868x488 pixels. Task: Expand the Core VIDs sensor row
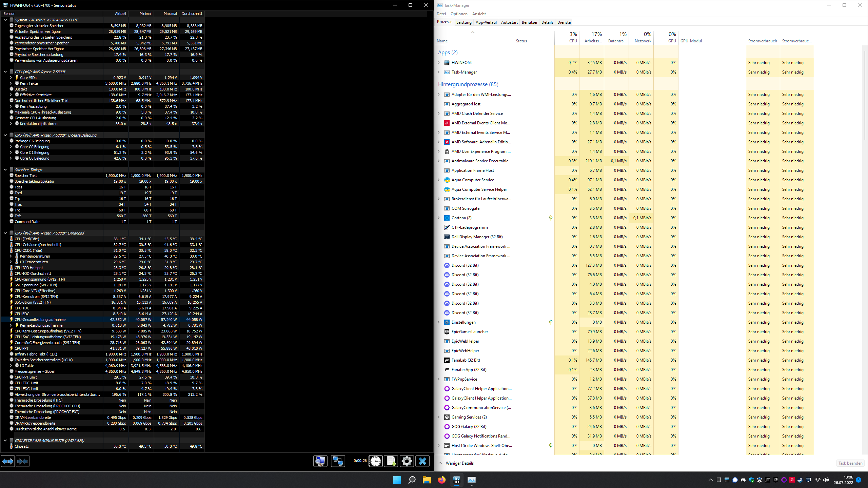click(11, 78)
